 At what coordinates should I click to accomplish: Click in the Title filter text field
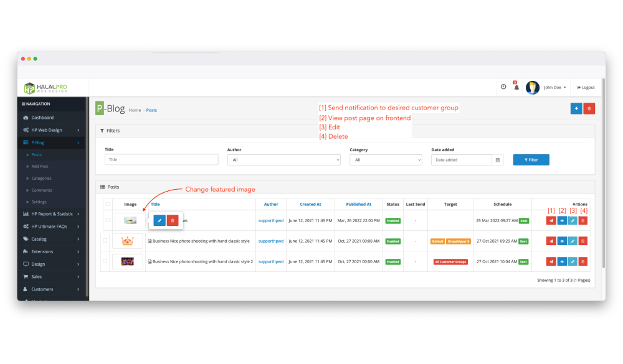pyautogui.click(x=161, y=160)
